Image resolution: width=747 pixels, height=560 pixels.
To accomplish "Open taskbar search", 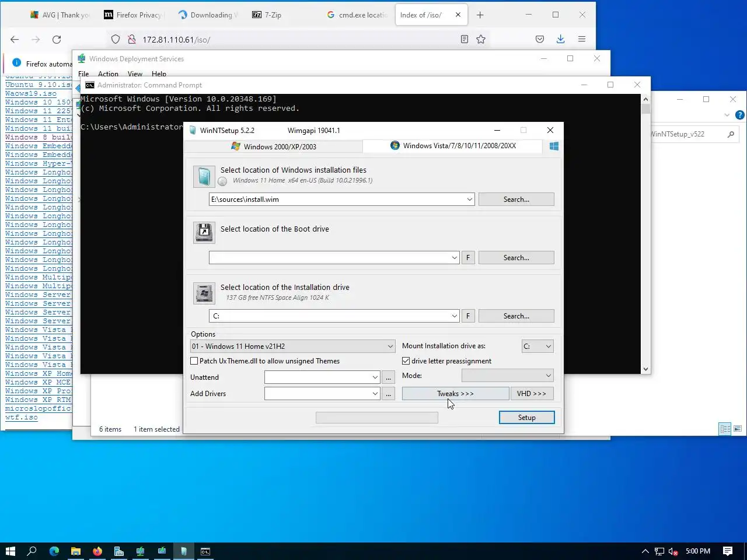I will click(x=32, y=551).
